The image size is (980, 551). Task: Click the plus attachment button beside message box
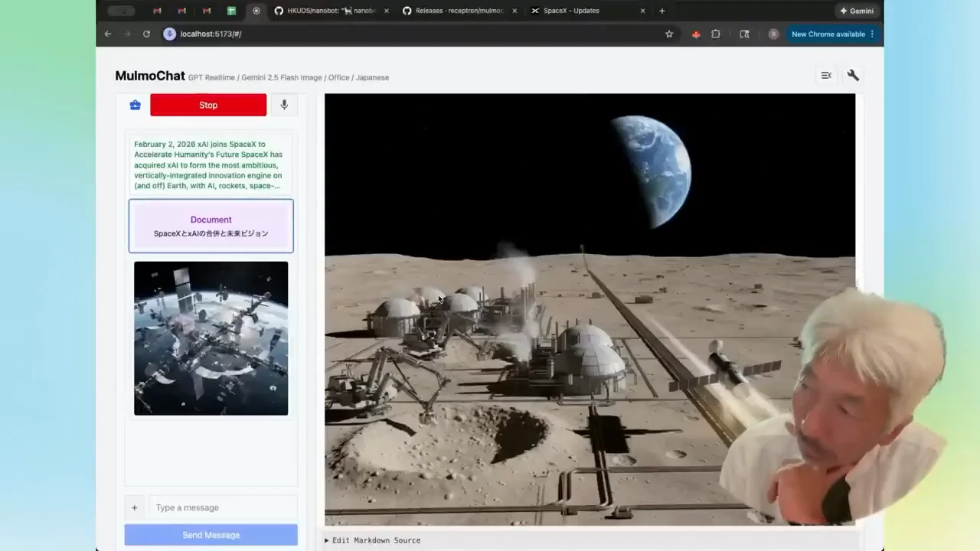click(134, 507)
